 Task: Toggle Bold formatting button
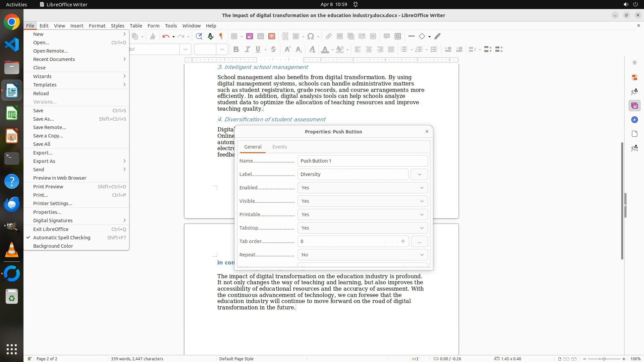pos(236,49)
